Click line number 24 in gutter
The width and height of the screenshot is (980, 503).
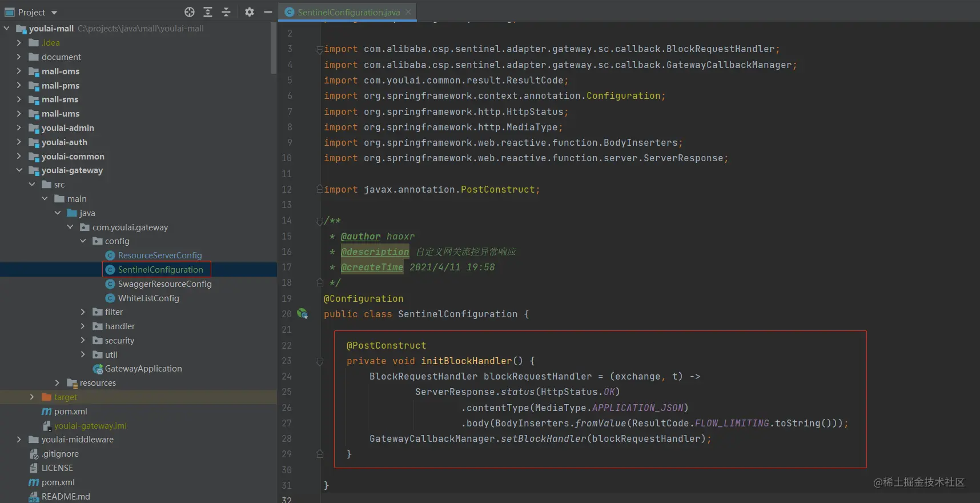tap(287, 376)
